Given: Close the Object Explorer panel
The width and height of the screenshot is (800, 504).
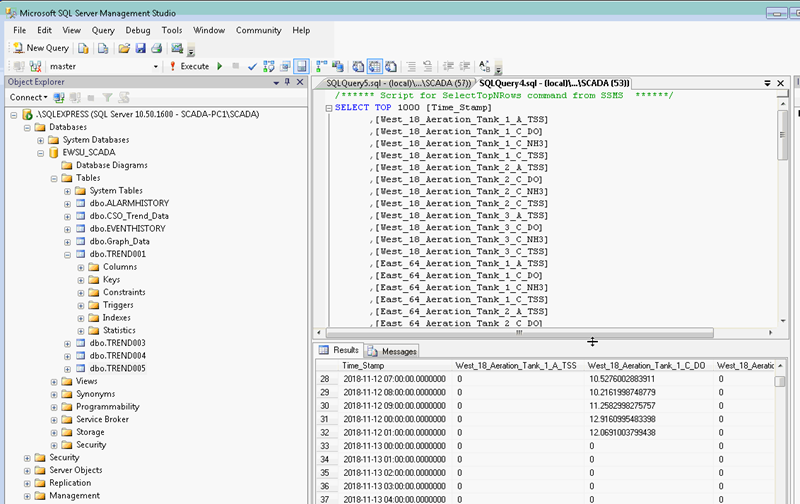Looking at the screenshot, I should pos(300,82).
